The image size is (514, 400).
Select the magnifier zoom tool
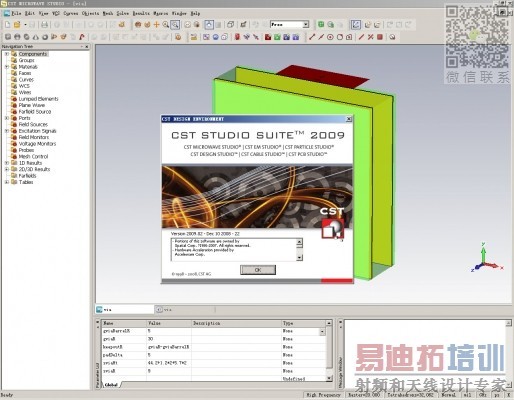point(166,24)
